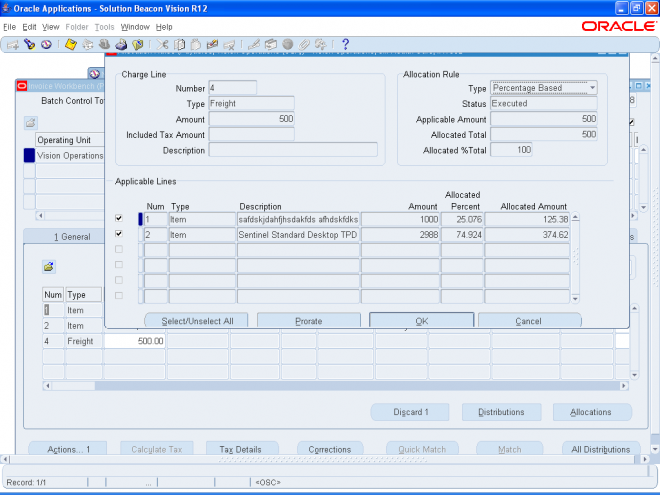Click description cell safdskjdahfjhsdakfds afhdskfdks
This screenshot has height=495, width=660.
pyautogui.click(x=298, y=219)
